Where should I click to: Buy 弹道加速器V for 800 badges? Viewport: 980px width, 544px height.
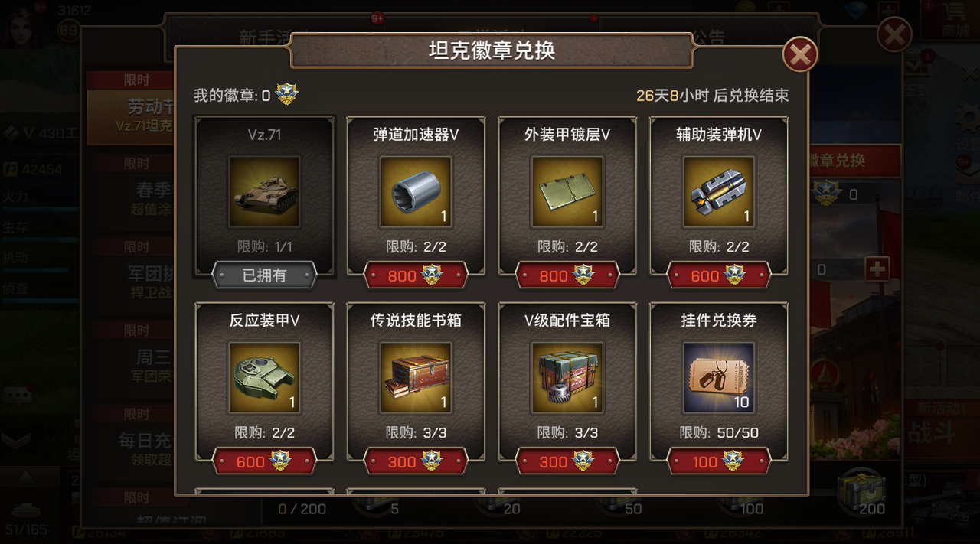416,275
